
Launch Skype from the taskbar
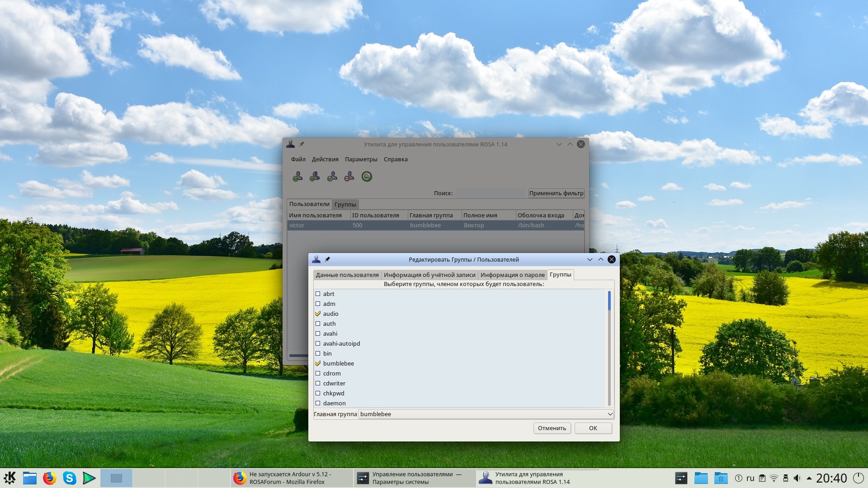click(x=69, y=478)
